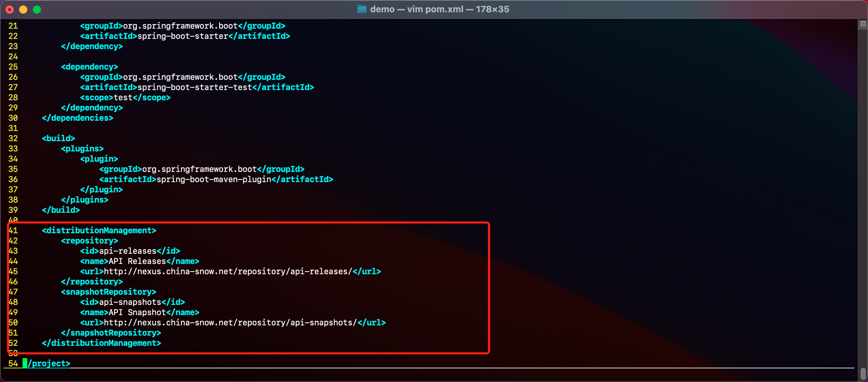Click the closing plugin tag on line 37

(101, 190)
